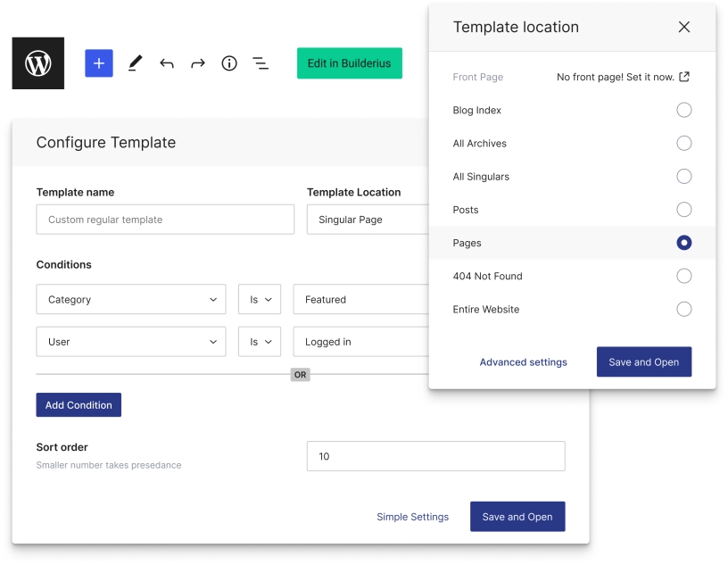Image resolution: width=728 pixels, height=565 pixels.
Task: Select the pencil edit tool icon
Action: point(134,62)
